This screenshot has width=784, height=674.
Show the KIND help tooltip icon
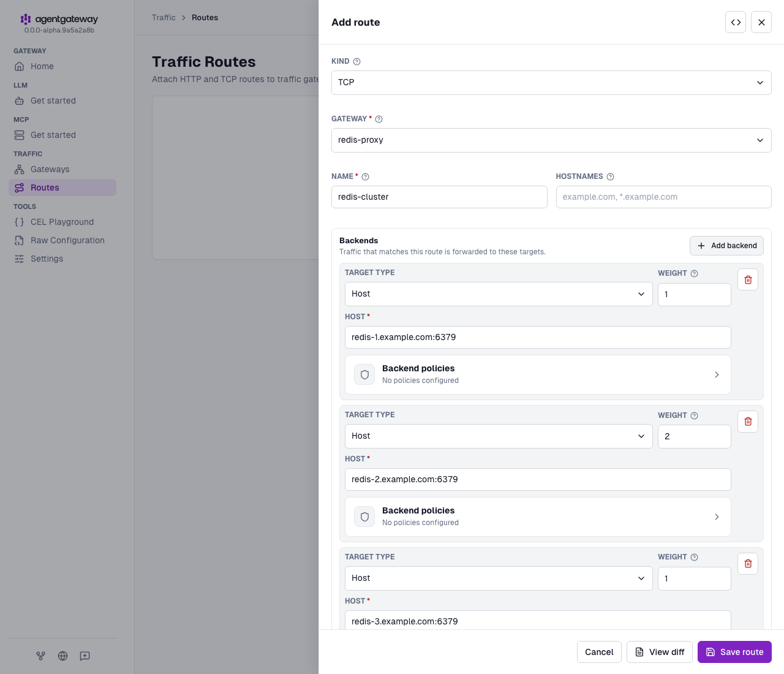pyautogui.click(x=356, y=61)
